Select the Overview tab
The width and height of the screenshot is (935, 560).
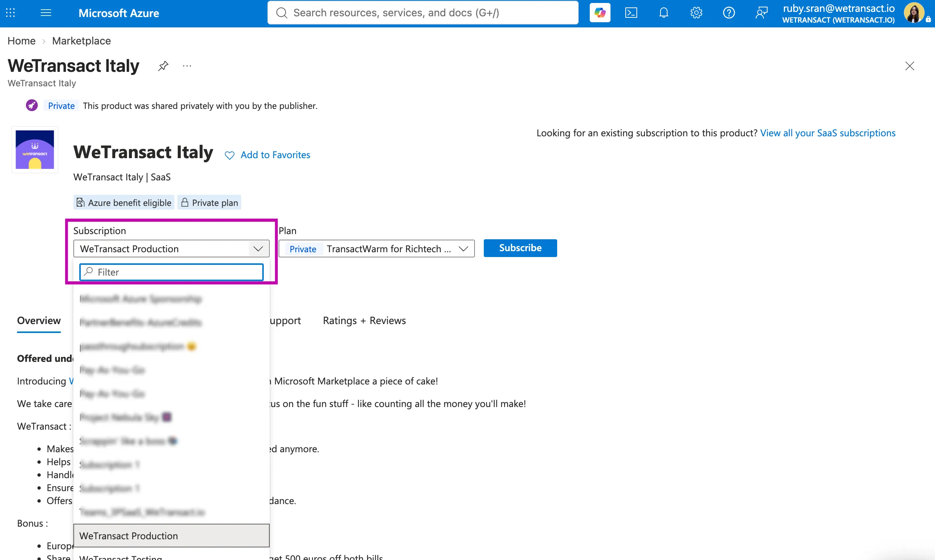[39, 320]
